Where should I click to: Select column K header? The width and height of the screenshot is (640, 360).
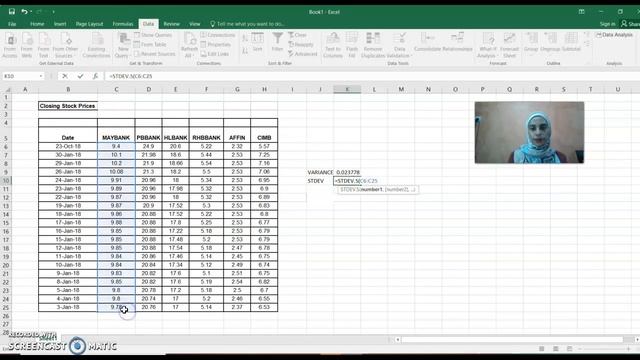pyautogui.click(x=347, y=89)
